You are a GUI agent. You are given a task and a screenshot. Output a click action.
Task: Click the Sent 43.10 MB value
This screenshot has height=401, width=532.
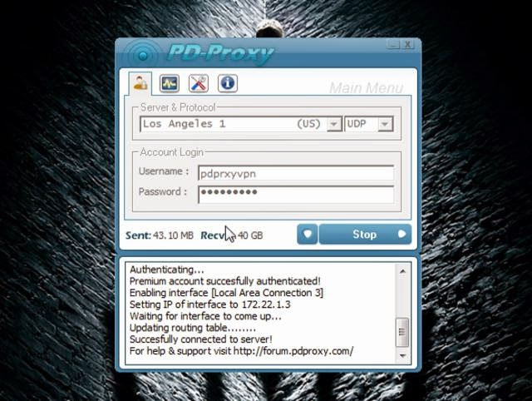(173, 235)
